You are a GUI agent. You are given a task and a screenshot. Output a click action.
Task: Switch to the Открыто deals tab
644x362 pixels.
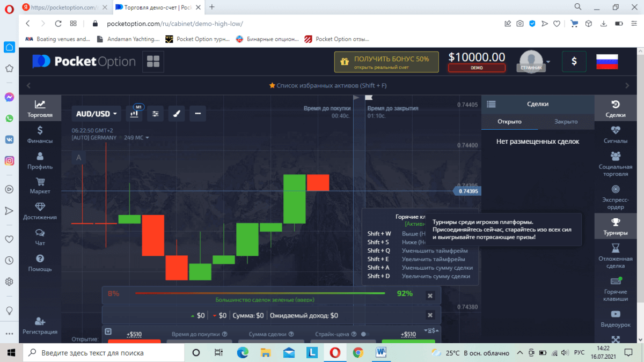509,122
